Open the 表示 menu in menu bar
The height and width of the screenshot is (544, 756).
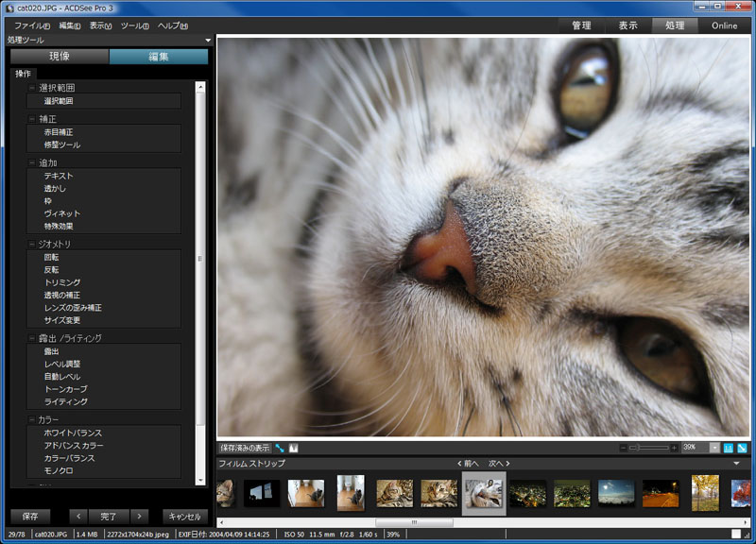(100, 25)
